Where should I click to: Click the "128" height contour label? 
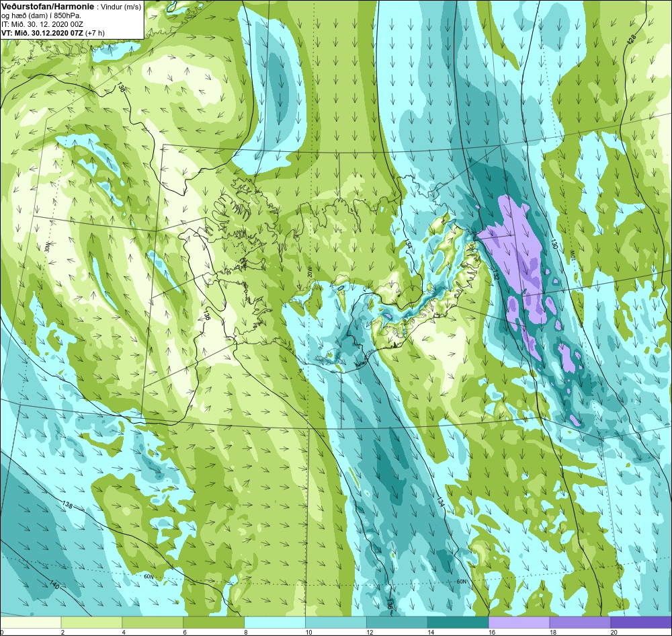coord(631,40)
